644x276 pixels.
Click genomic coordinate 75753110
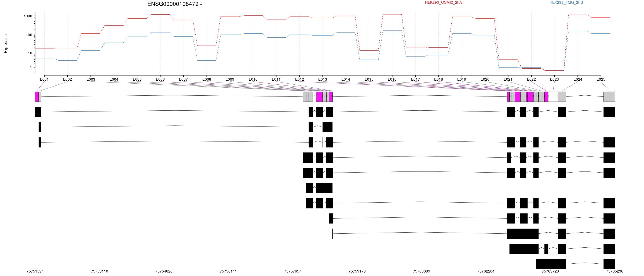point(100,271)
